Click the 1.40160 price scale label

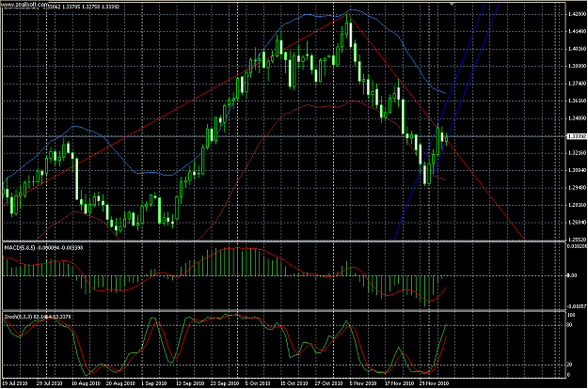coord(577,49)
